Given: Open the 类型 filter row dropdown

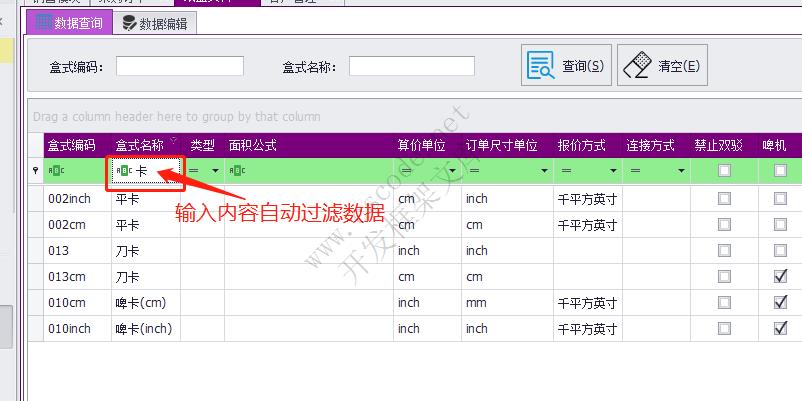Looking at the screenshot, I should click(215, 171).
